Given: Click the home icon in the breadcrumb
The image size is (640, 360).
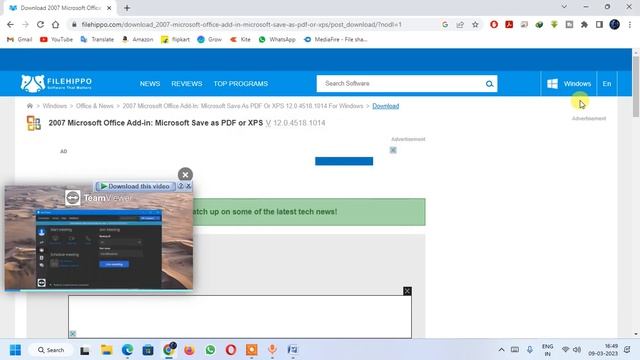Looking at the screenshot, I should (x=30, y=106).
